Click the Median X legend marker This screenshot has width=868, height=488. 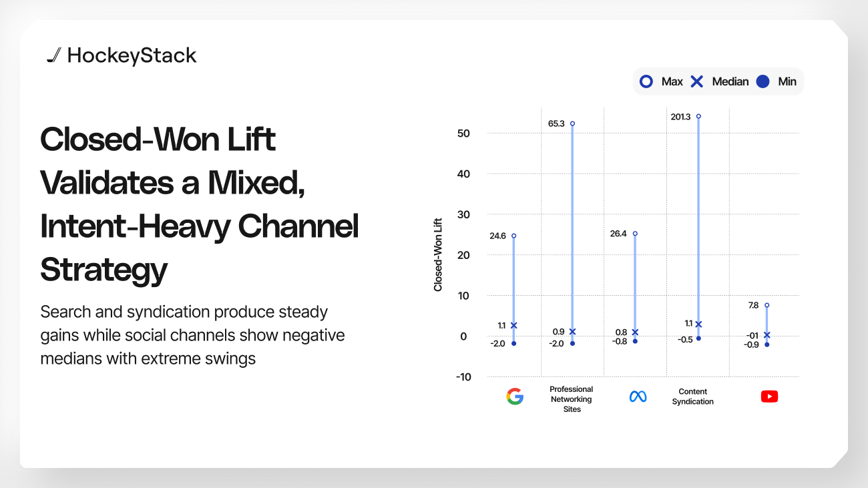pyautogui.click(x=696, y=81)
